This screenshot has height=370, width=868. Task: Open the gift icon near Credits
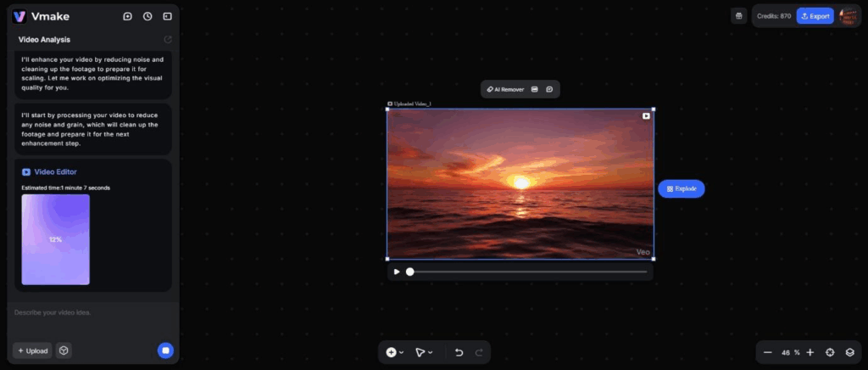738,16
